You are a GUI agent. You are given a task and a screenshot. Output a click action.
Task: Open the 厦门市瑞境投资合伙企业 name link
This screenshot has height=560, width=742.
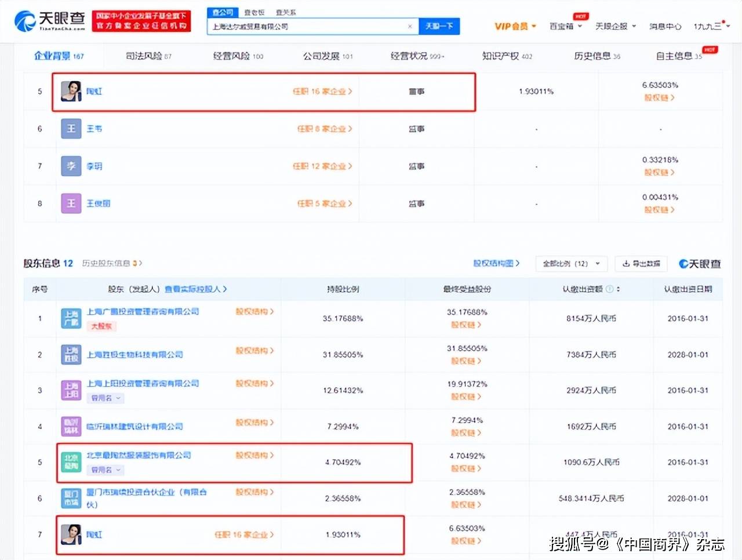146,499
